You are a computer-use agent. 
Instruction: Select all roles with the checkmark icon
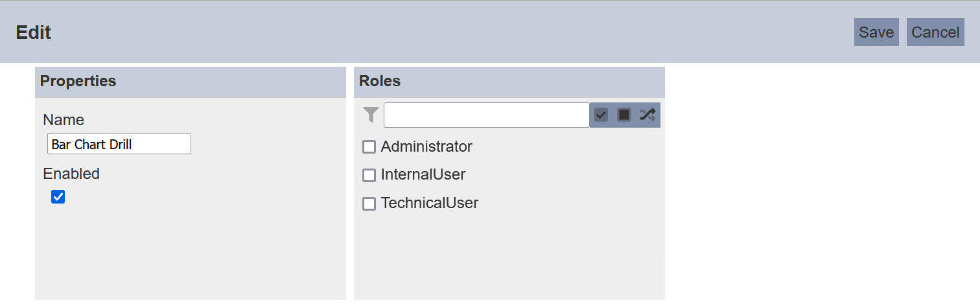pos(601,115)
